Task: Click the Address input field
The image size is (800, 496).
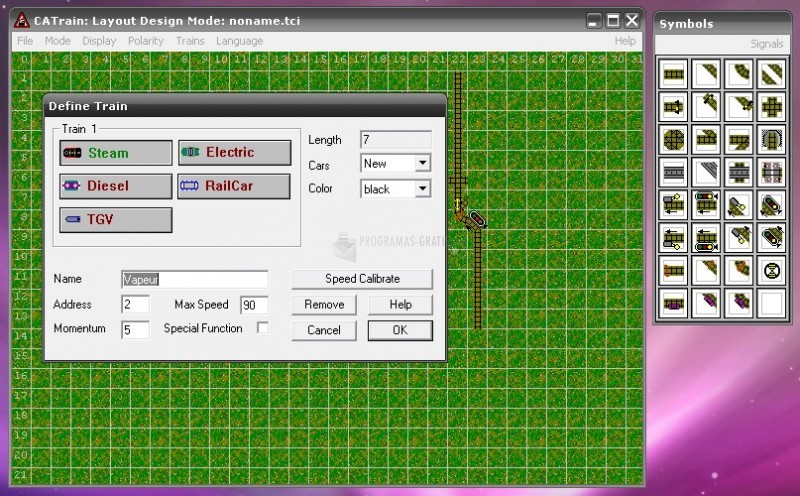Action: (136, 305)
